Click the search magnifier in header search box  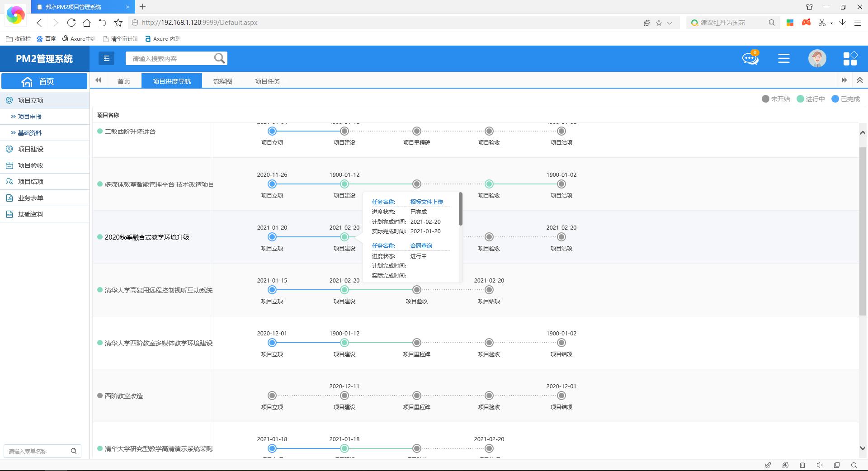pos(219,58)
